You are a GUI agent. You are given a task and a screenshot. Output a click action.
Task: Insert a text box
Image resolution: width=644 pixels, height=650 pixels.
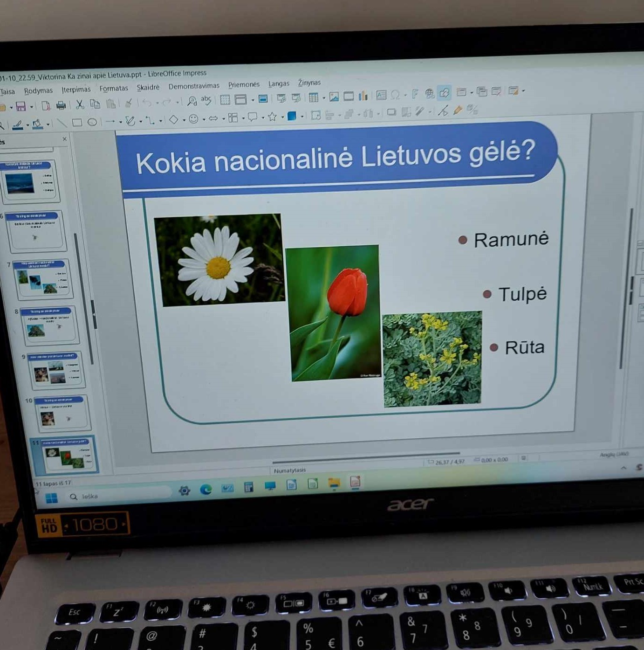tap(381, 95)
